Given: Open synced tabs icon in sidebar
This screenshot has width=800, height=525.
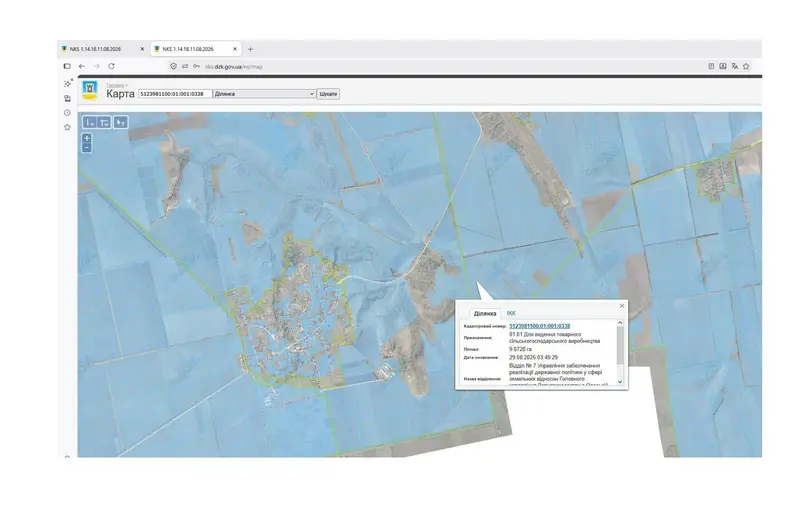Looking at the screenshot, I should coord(67,98).
